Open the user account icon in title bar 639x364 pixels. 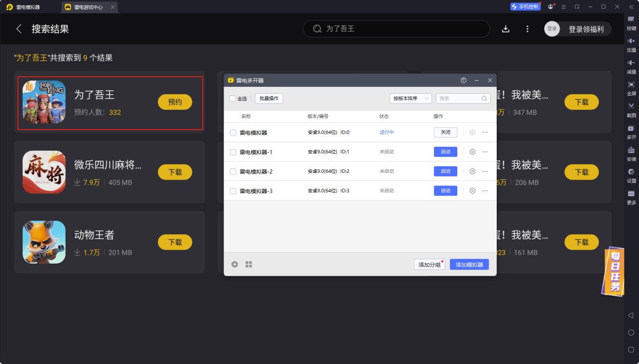[551, 7]
